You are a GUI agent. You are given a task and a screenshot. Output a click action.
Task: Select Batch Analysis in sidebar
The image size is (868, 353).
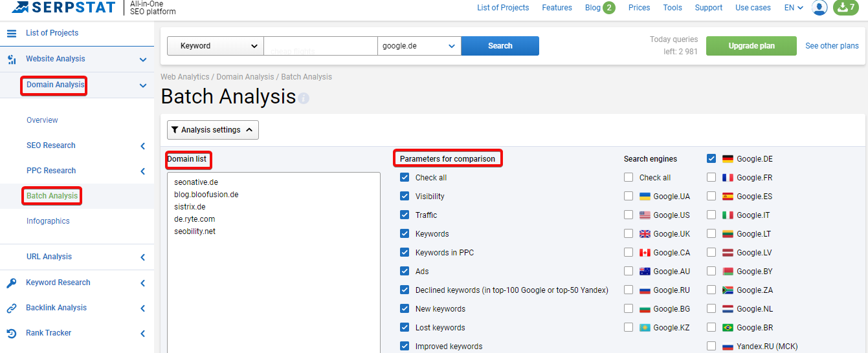tap(52, 196)
